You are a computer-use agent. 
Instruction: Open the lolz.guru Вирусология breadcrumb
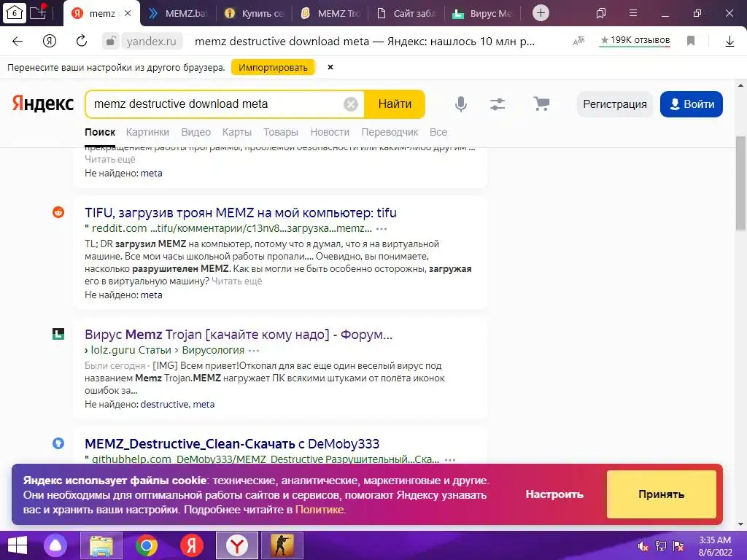pos(213,350)
